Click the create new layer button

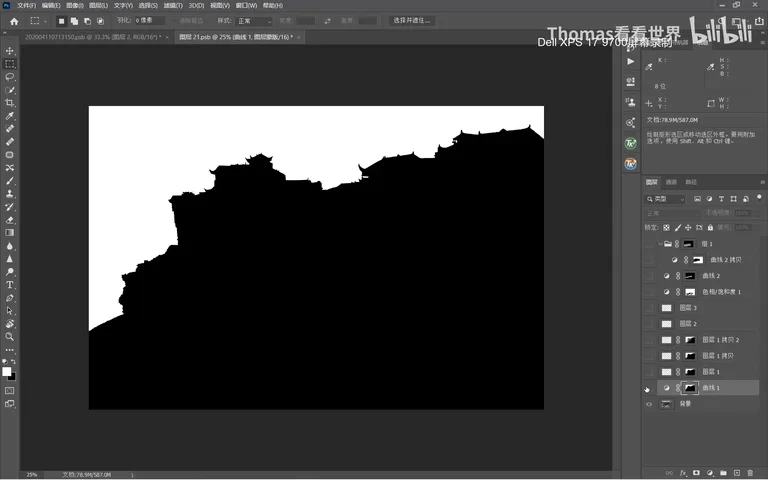[737, 473]
